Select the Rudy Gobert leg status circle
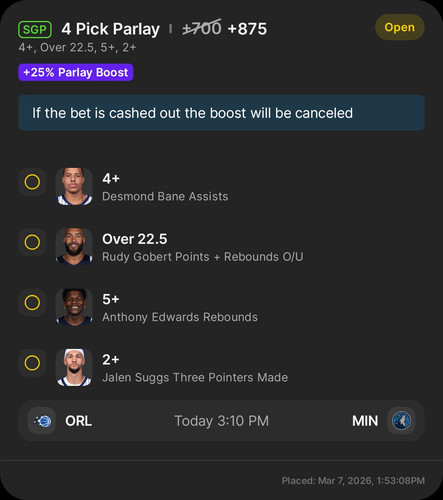 click(32, 242)
